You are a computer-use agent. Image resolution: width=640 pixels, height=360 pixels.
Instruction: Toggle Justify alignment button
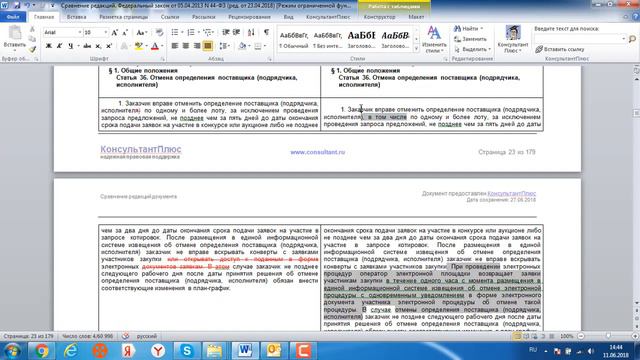coord(208,46)
